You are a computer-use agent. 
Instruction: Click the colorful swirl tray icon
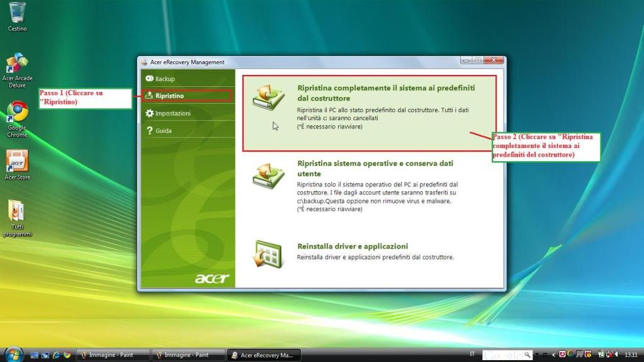(570, 354)
